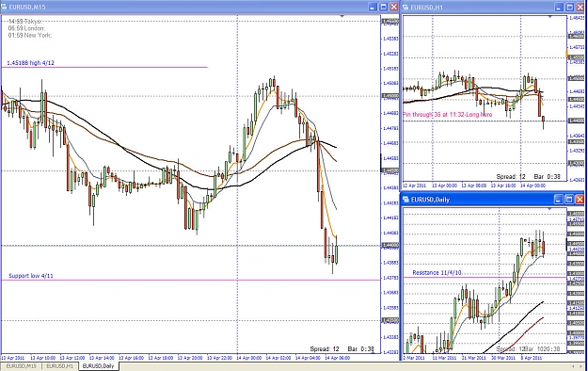
Task: Maximize the EURUSD,M15 chart window
Action: (x=383, y=8)
